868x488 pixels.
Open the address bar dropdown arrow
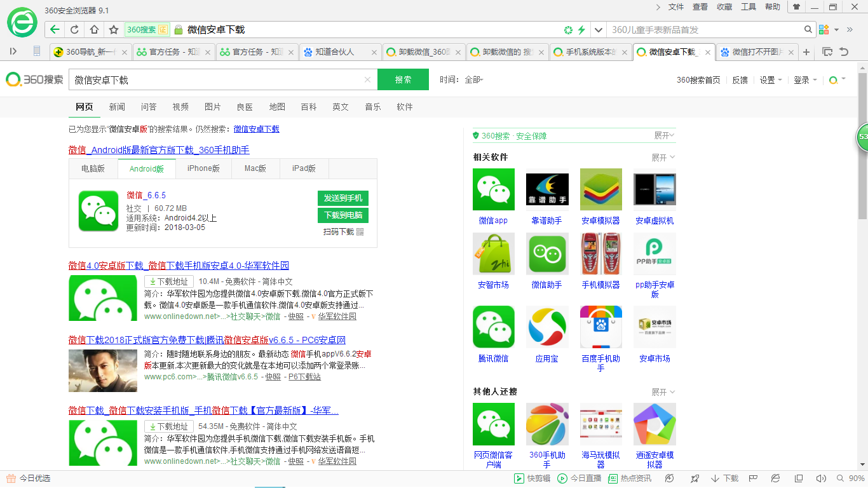(599, 30)
